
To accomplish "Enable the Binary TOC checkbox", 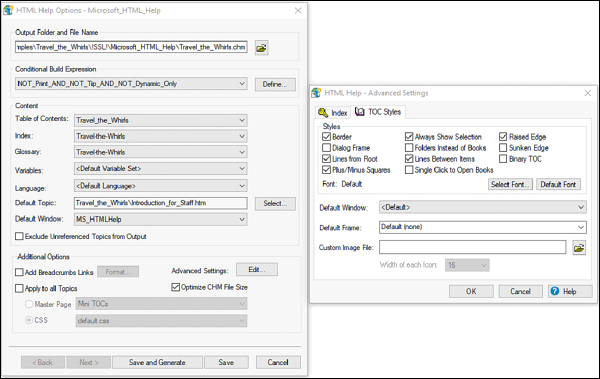I will [x=503, y=159].
